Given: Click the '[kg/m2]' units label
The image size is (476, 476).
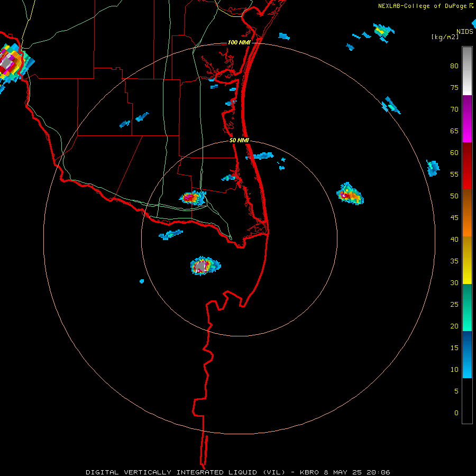Looking at the screenshot, I should pos(445,37).
